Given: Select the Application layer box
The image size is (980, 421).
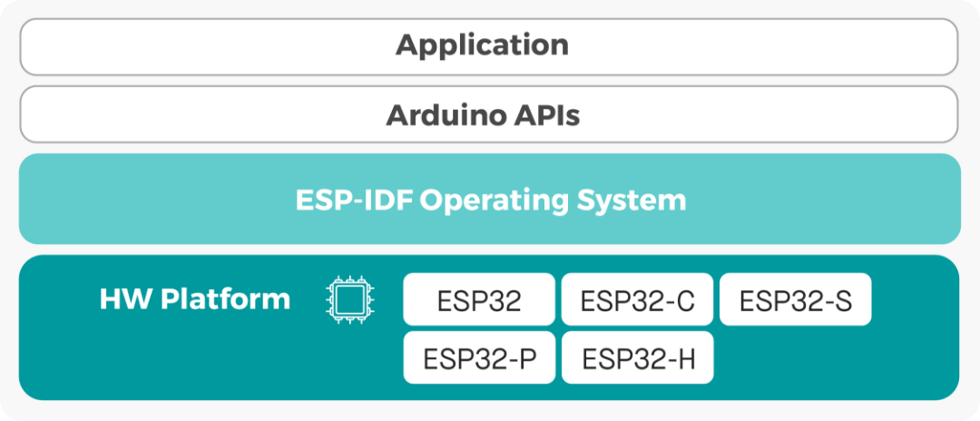Looking at the screenshot, I should tap(489, 46).
